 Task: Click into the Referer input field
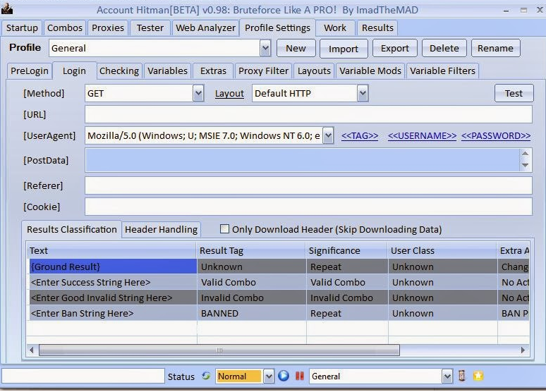coord(308,185)
